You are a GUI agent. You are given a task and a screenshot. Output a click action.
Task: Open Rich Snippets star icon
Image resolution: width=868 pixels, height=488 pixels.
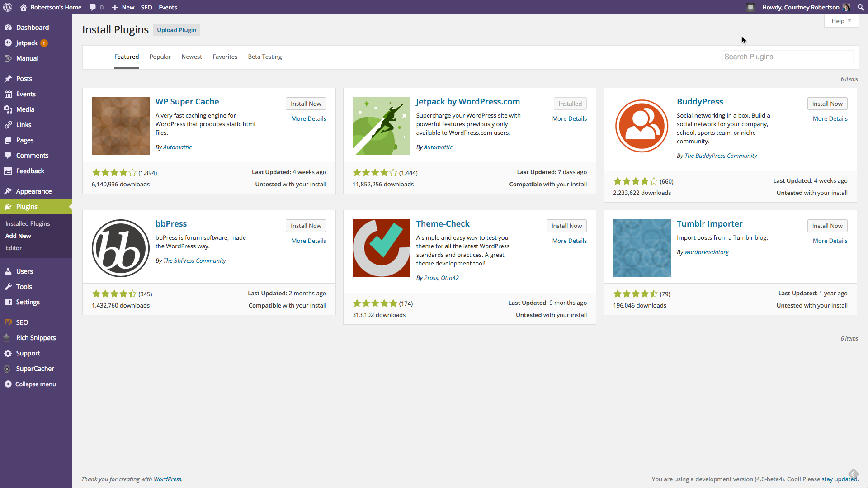tap(7, 338)
